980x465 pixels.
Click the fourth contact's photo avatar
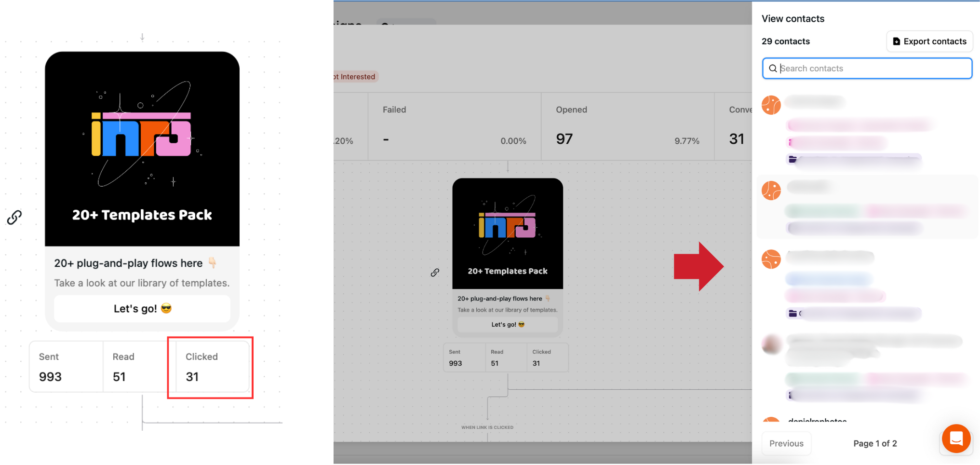point(771,344)
